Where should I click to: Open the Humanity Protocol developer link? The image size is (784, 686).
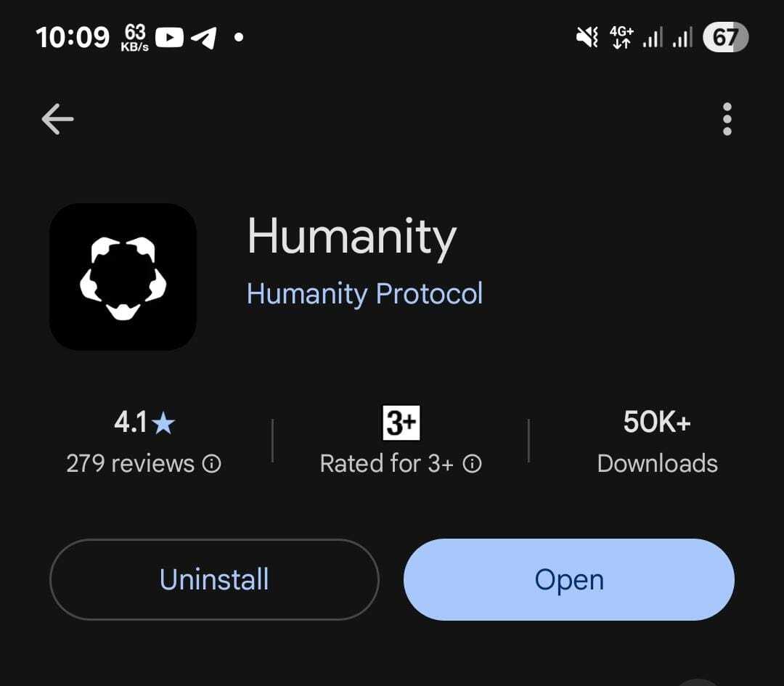(364, 293)
